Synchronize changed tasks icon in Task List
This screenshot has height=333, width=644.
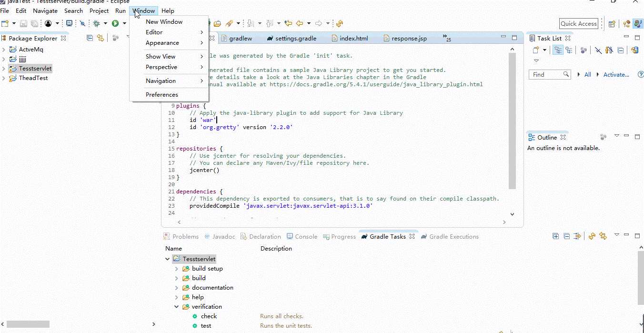pyautogui.click(x=634, y=50)
